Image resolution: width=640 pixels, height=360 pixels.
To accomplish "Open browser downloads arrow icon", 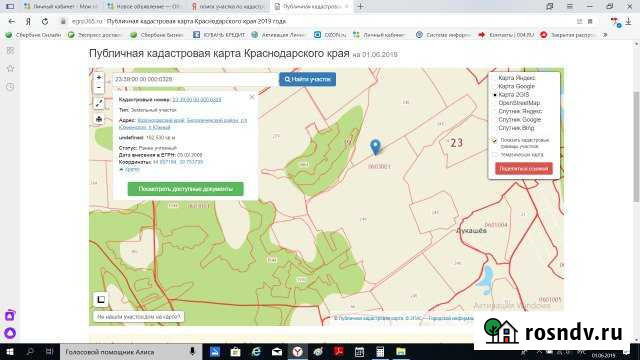I will click(x=629, y=21).
